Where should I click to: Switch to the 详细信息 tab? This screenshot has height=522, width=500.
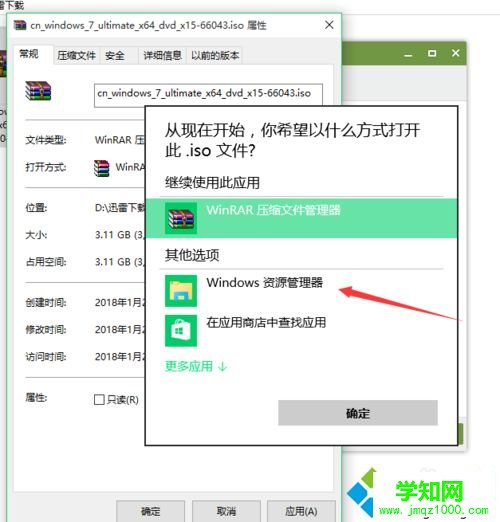(162, 55)
